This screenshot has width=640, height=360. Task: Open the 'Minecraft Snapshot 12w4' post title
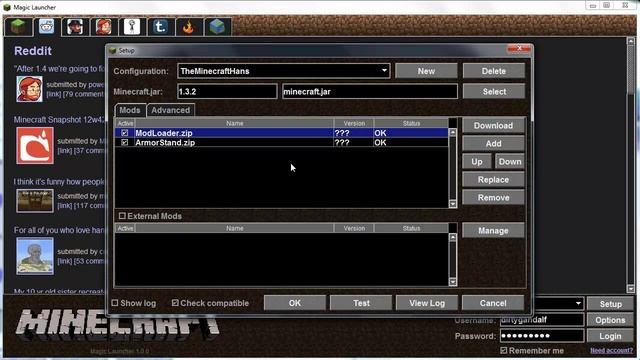60,120
